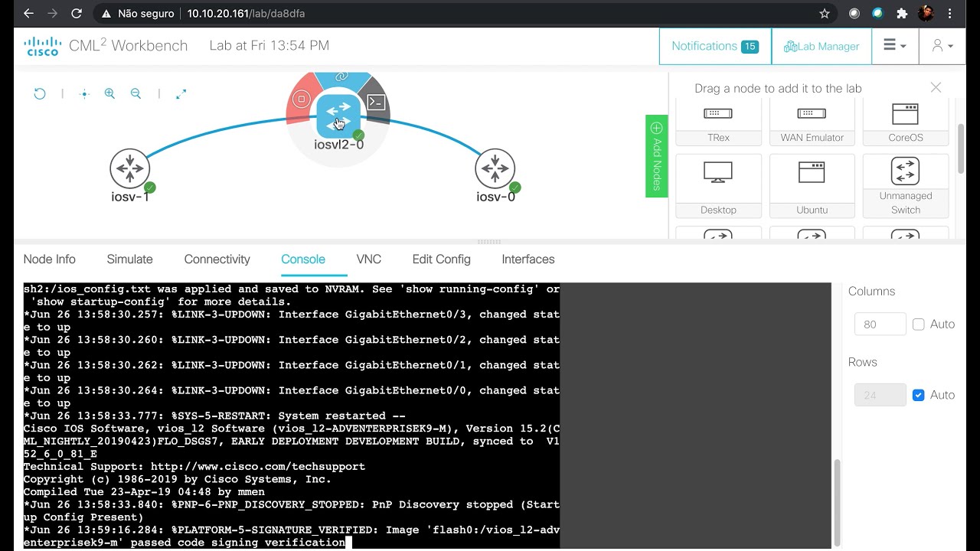
Task: Toggle the green Add Nodes tab
Action: (656, 156)
